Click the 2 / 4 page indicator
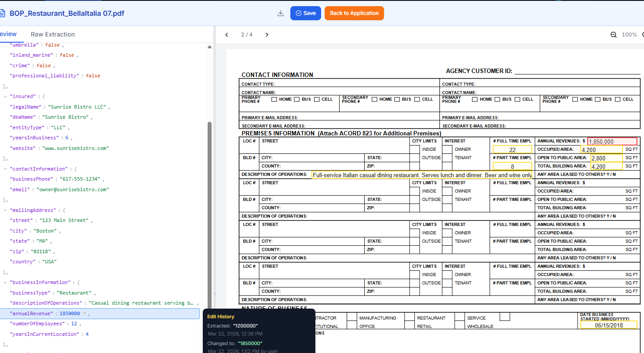644x353 pixels. click(x=246, y=34)
